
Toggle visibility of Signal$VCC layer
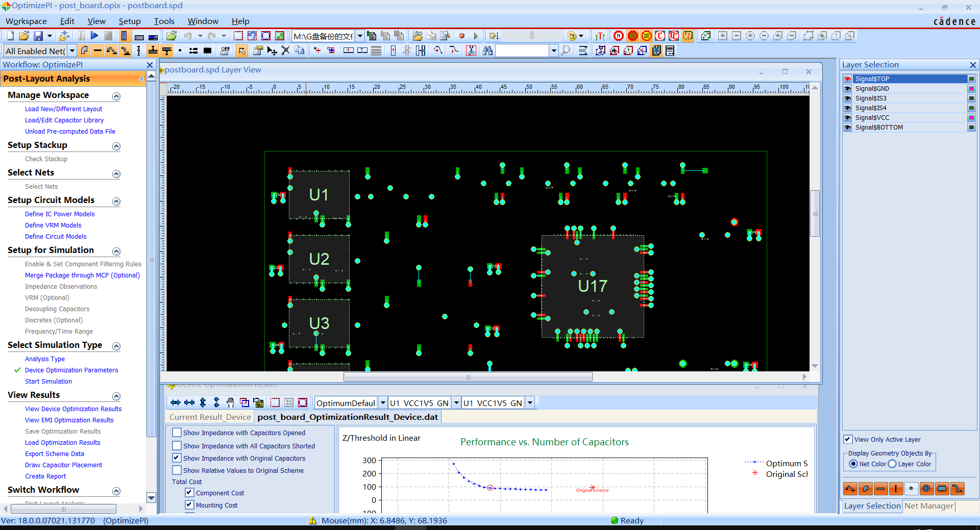coord(848,117)
